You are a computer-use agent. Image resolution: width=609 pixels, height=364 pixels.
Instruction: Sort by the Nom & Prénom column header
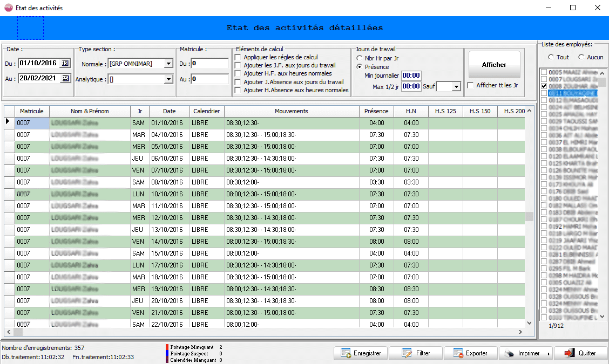[90, 111]
